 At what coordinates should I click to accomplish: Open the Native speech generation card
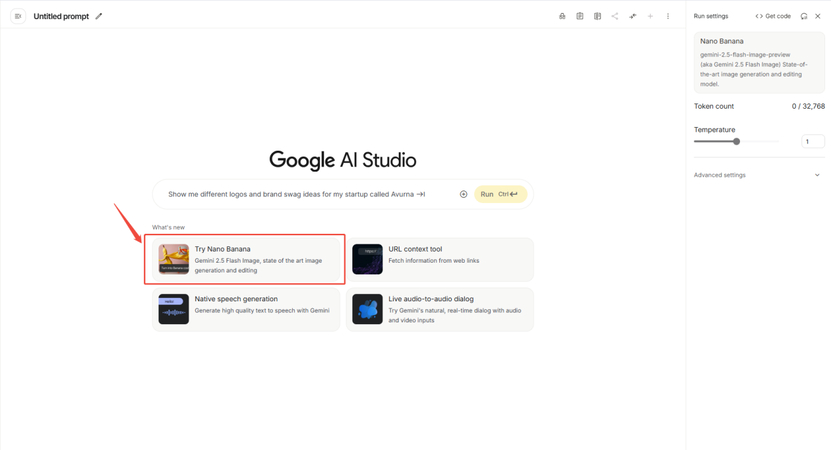click(x=246, y=310)
